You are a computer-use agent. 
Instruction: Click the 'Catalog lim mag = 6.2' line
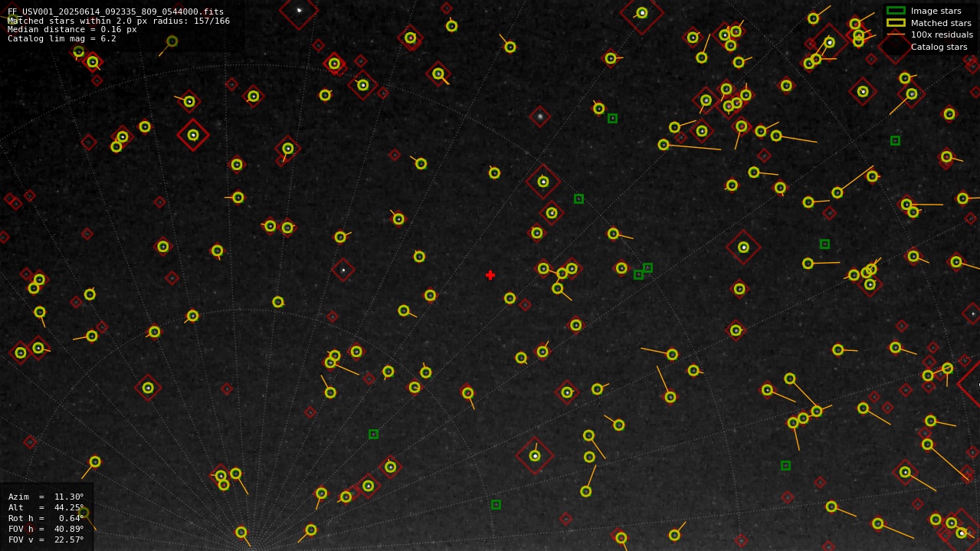[62, 38]
